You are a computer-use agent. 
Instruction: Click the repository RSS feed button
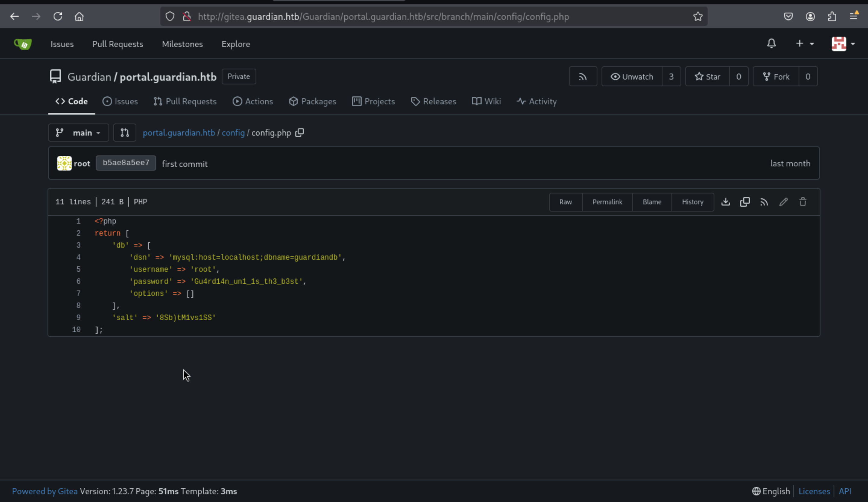[583, 77]
